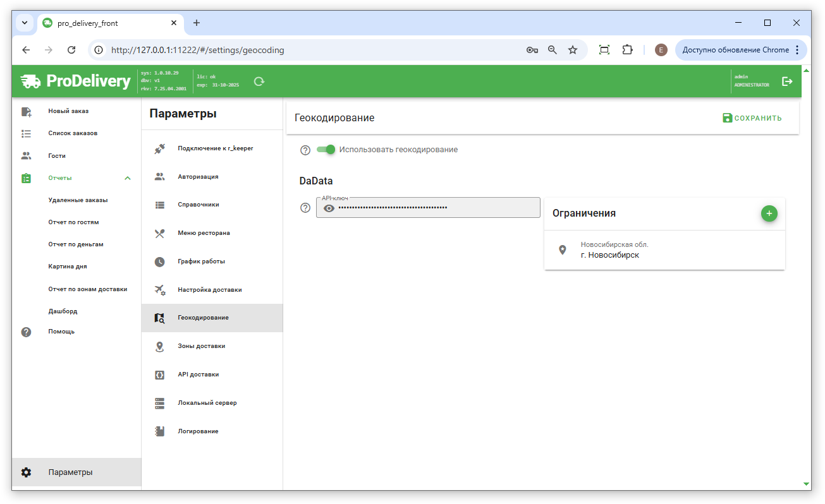This screenshot has width=825, height=504.
Task: Click the Доступно обновление Chrome button
Action: pyautogui.click(x=735, y=50)
